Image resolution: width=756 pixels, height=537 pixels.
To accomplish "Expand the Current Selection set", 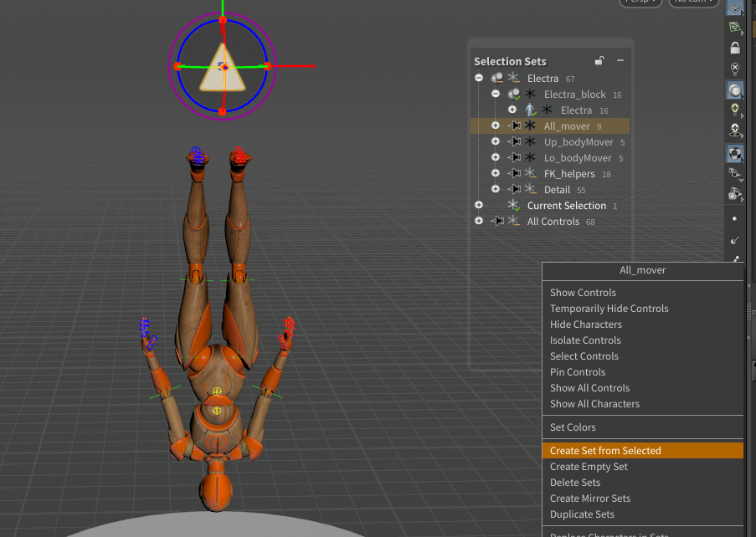I will point(479,205).
